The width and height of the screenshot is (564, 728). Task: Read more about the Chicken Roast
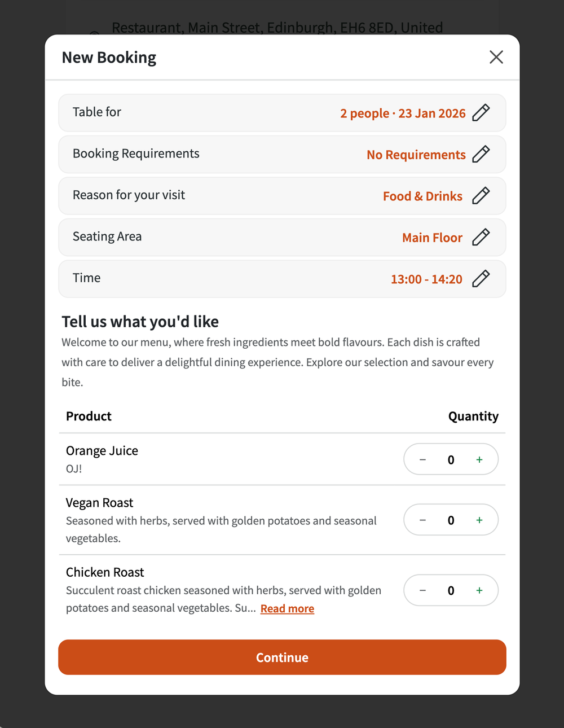coord(287,608)
